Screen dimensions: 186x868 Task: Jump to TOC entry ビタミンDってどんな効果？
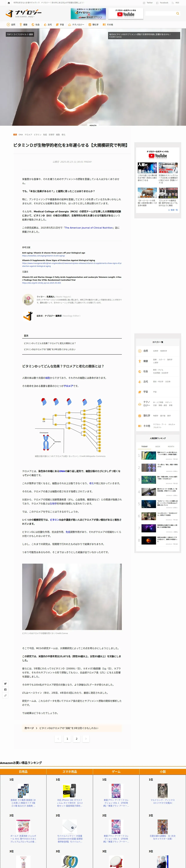point(50,343)
